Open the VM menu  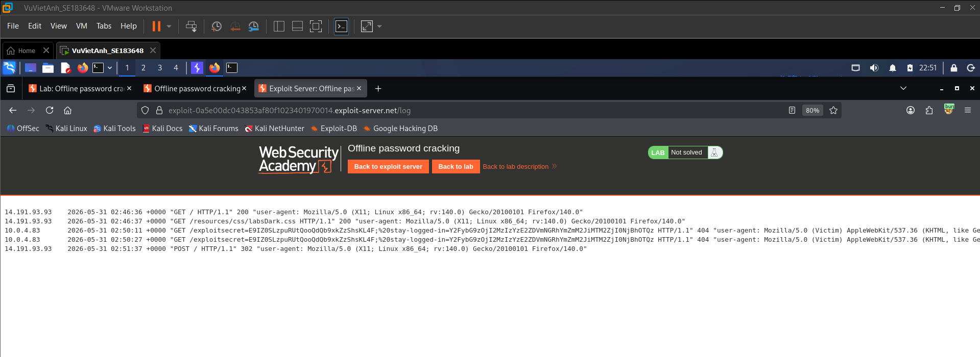[82, 26]
